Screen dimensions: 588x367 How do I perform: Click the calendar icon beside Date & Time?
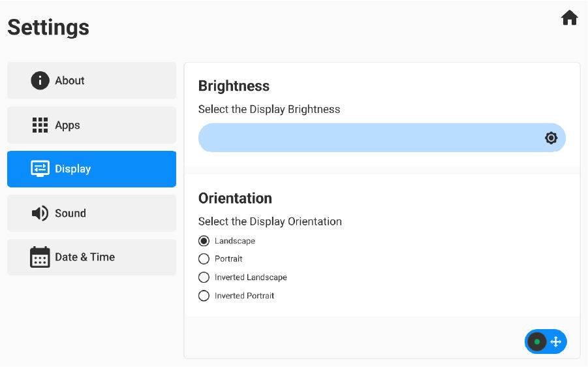coord(40,257)
